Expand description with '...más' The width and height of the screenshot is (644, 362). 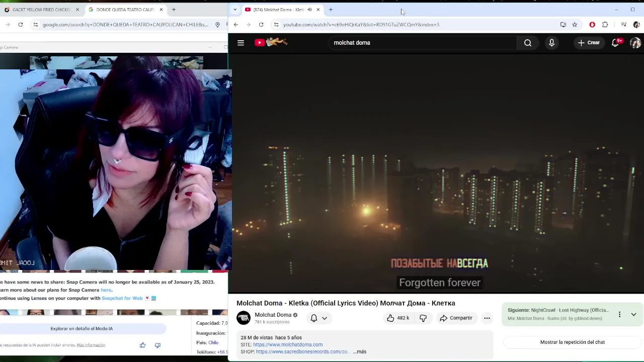coord(360,351)
